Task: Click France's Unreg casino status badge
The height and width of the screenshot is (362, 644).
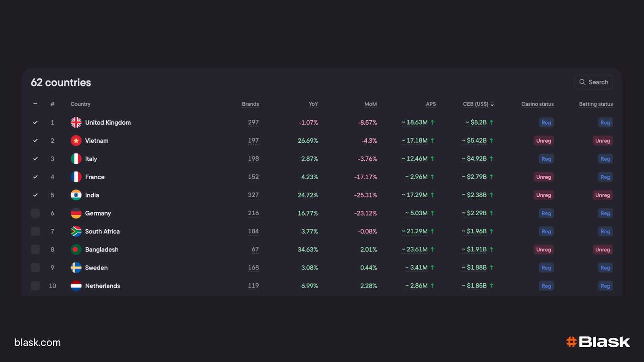Action: [x=543, y=177]
